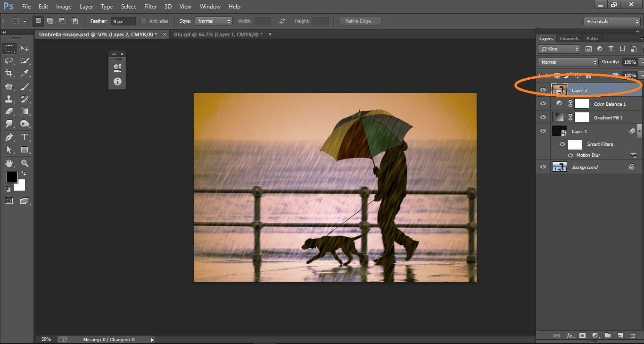Switch to the Channels tab
This screenshot has width=644, height=344.
(569, 38)
